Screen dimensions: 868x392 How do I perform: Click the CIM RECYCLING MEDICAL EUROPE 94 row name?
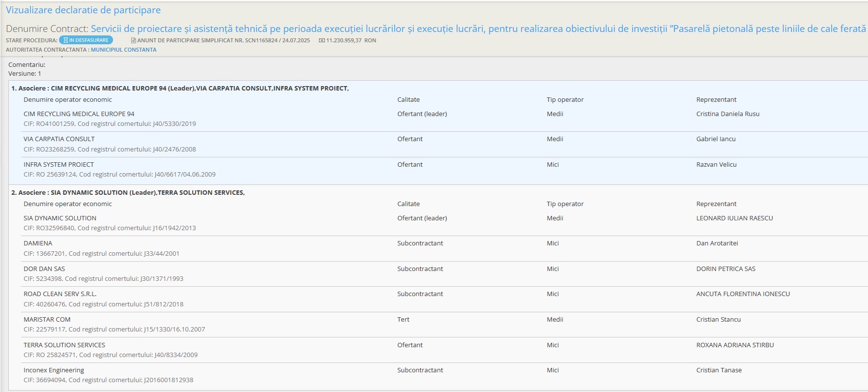pos(79,114)
